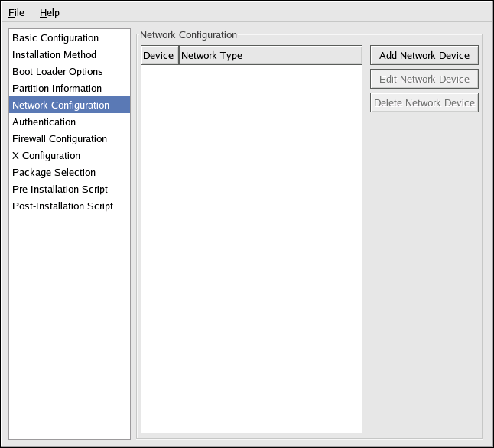Image resolution: width=494 pixels, height=448 pixels.
Task: Open Boot Loader Options
Action: coord(57,72)
